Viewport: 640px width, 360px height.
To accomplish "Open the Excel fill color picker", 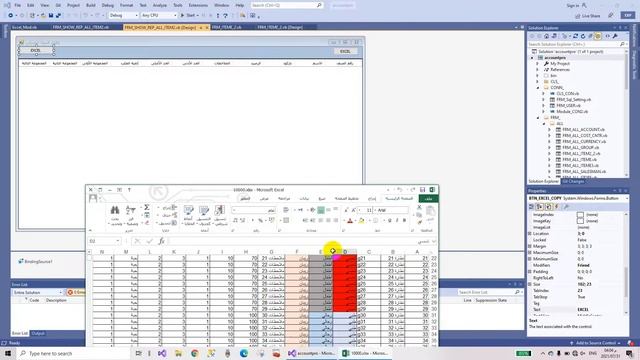I will click(x=361, y=220).
